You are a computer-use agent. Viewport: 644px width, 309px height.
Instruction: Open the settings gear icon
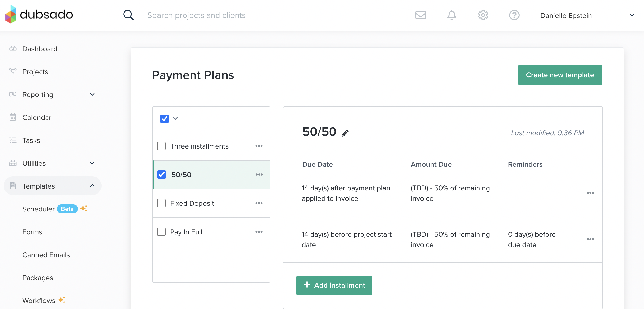[x=483, y=15]
